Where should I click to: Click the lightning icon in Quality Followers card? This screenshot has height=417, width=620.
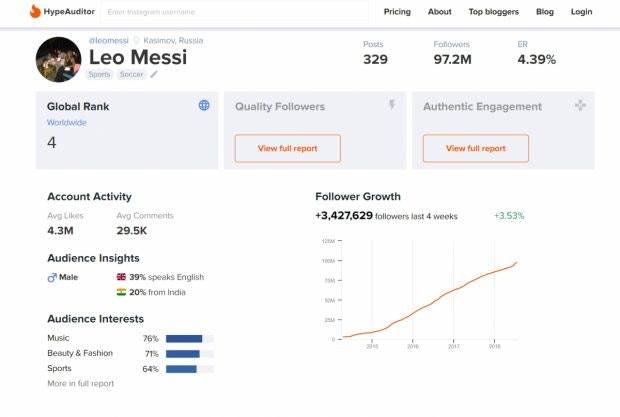392,105
